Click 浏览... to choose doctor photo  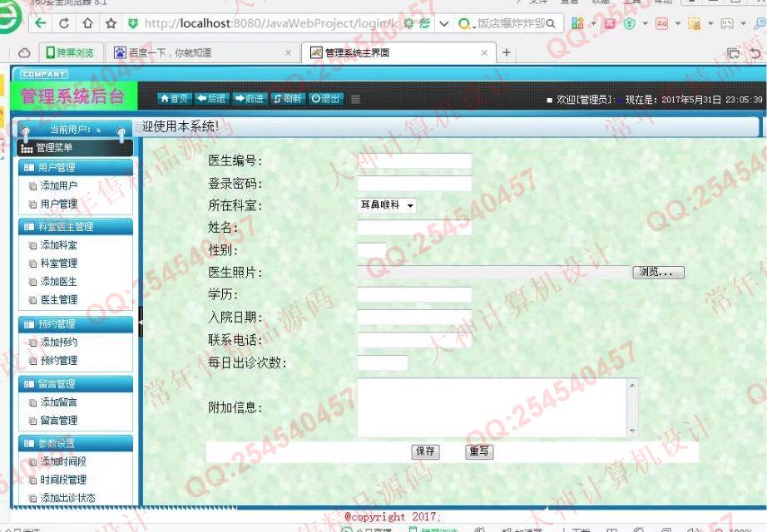click(658, 273)
